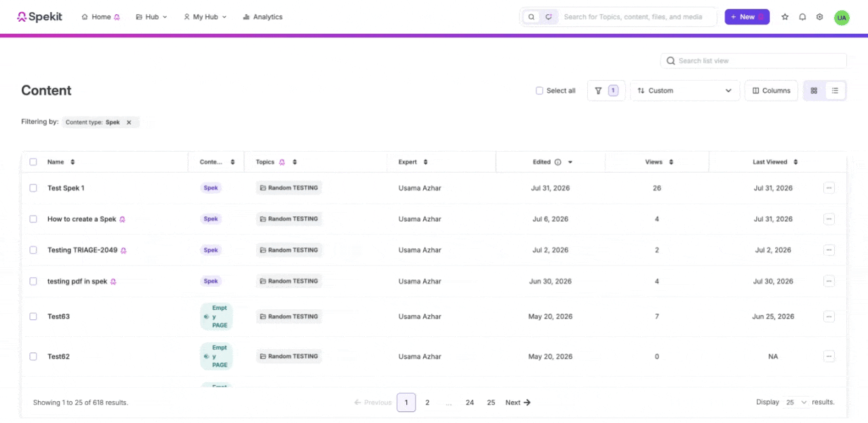The width and height of the screenshot is (868, 423).
Task: Remove the Content type Spek filter
Action: coord(129,123)
